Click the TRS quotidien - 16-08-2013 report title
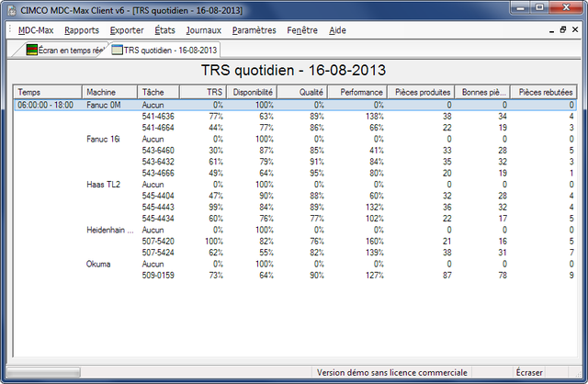The width and height of the screenshot is (588, 384). (x=294, y=71)
